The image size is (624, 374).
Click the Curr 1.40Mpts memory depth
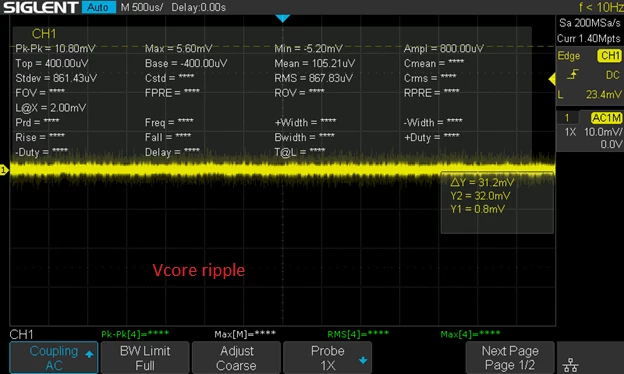coord(589,39)
